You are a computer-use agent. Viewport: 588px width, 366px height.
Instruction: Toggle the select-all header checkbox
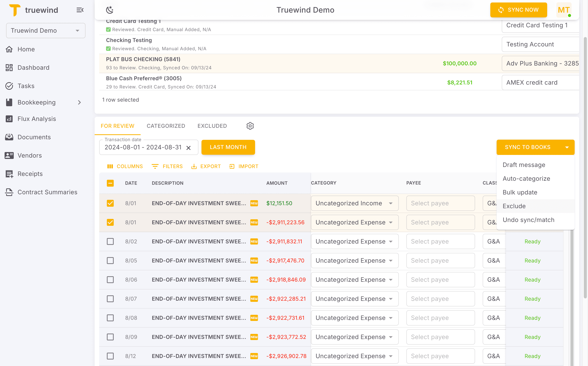110,183
